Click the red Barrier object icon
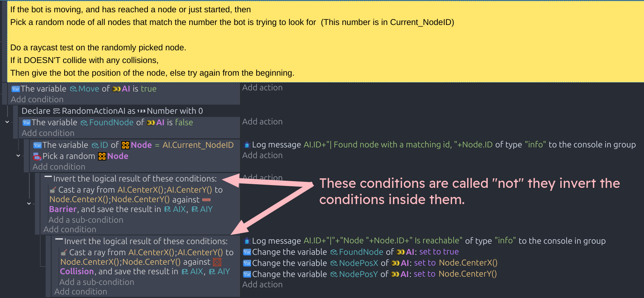 (x=206, y=200)
